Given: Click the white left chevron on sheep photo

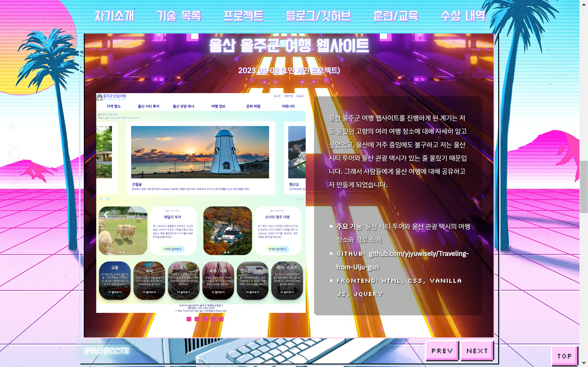Looking at the screenshot, I should coord(106,214).
